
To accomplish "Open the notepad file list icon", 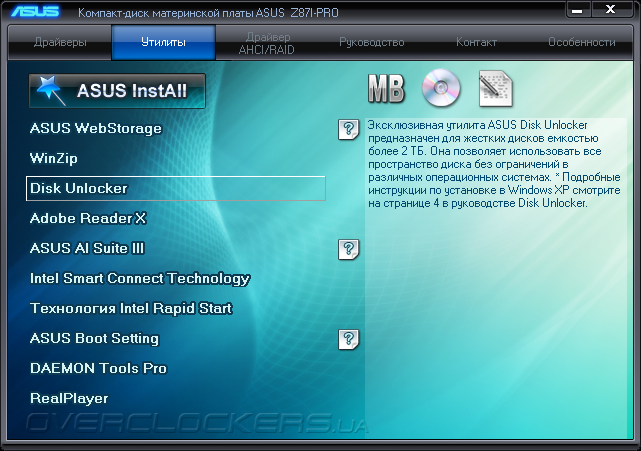I will pyautogui.click(x=495, y=88).
